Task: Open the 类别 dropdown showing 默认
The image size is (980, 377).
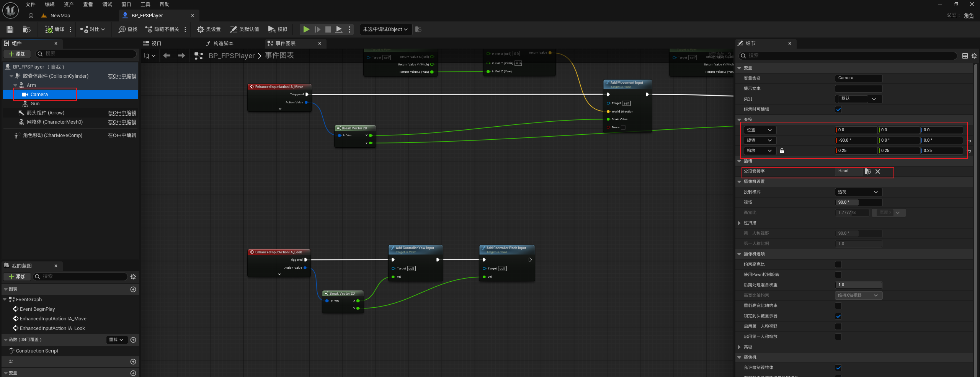Action: pos(859,99)
